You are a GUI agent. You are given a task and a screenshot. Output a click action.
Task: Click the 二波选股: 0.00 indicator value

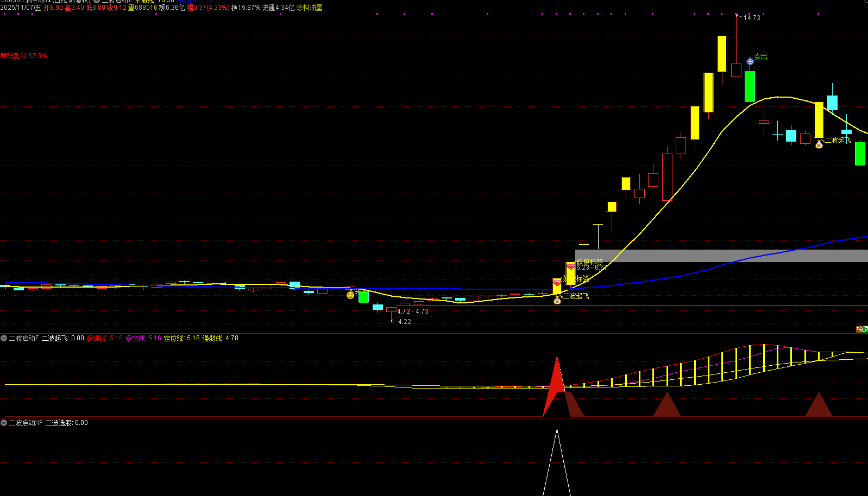[66, 423]
